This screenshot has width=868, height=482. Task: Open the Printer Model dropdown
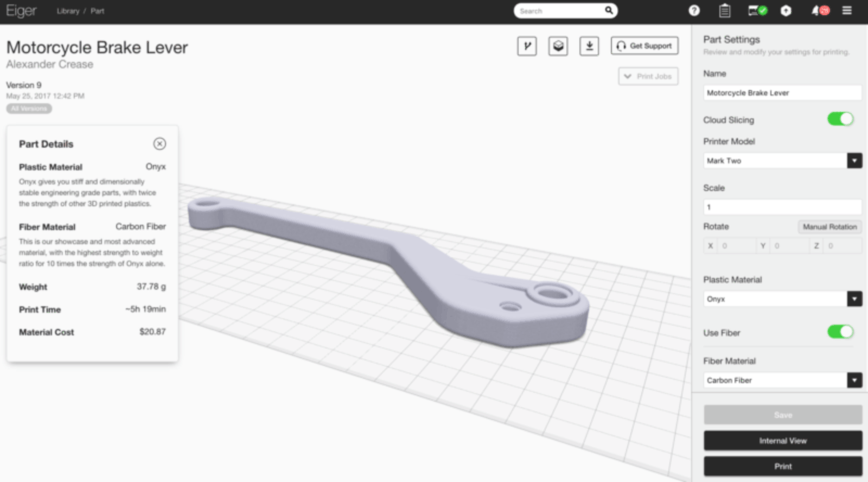point(854,161)
